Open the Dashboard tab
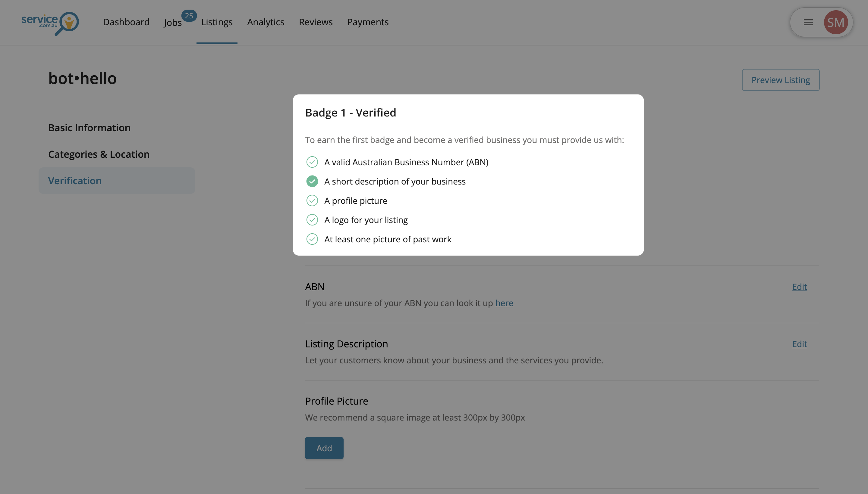 (x=126, y=22)
